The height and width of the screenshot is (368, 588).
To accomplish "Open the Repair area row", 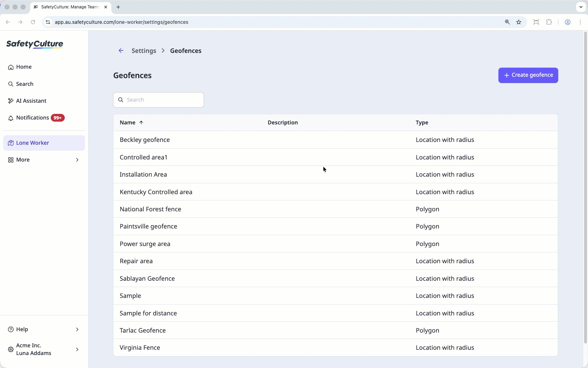I will pyautogui.click(x=335, y=261).
